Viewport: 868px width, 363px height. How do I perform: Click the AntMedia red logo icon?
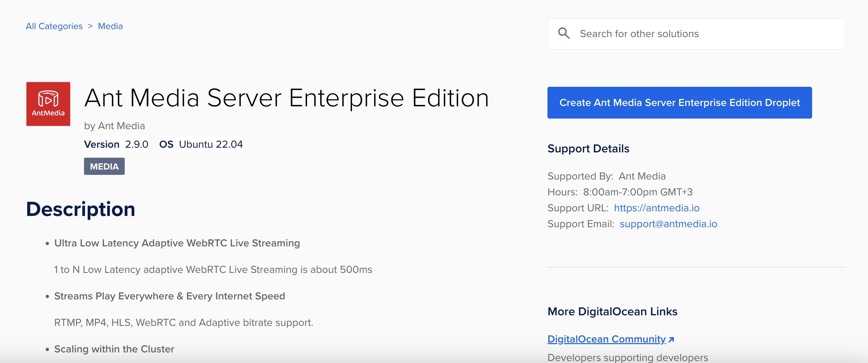(48, 104)
